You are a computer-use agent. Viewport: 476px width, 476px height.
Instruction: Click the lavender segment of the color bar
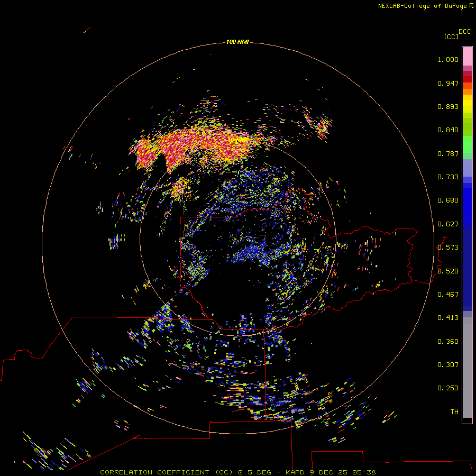click(467, 168)
